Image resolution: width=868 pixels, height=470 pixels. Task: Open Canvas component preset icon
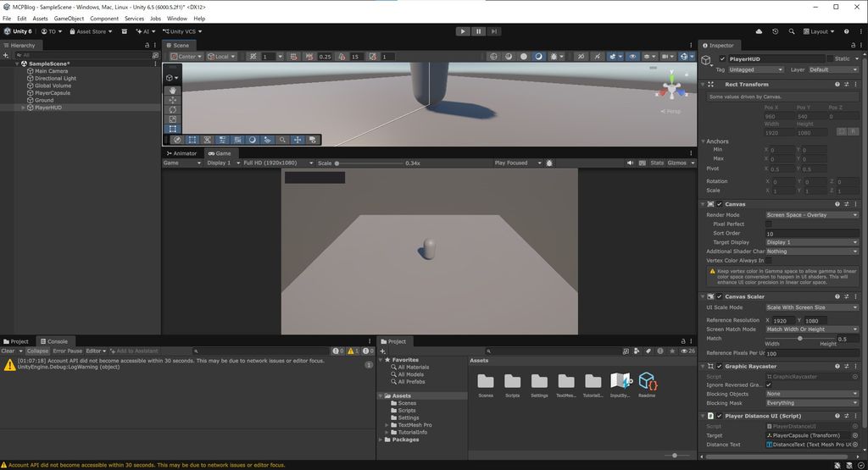tap(847, 204)
